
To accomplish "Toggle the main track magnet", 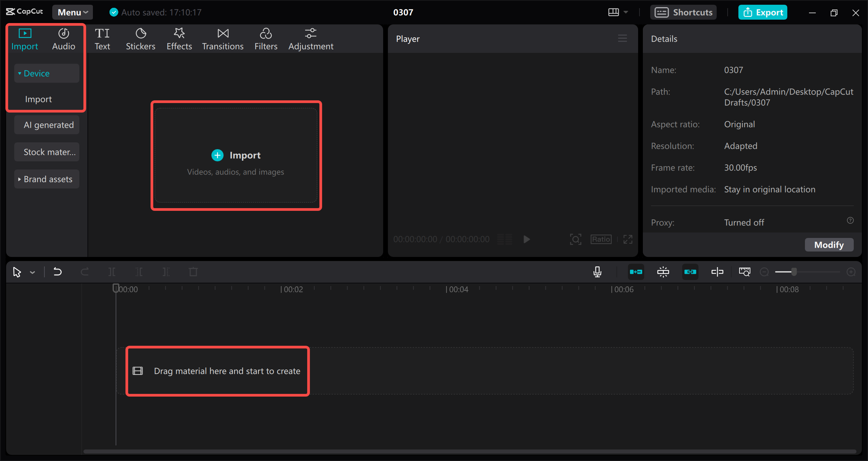I will coord(636,272).
